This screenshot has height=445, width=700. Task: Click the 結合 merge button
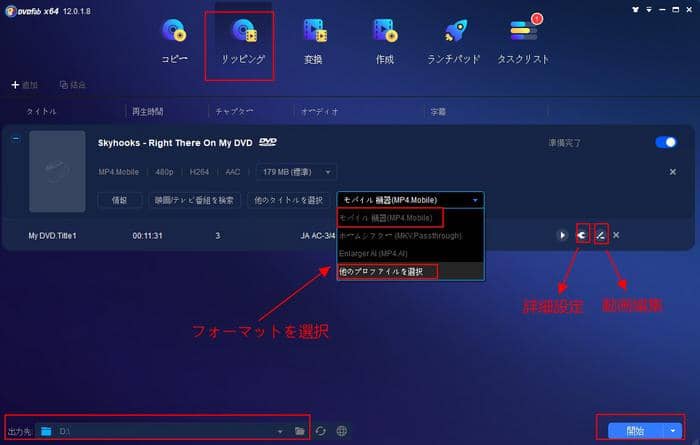(x=73, y=85)
